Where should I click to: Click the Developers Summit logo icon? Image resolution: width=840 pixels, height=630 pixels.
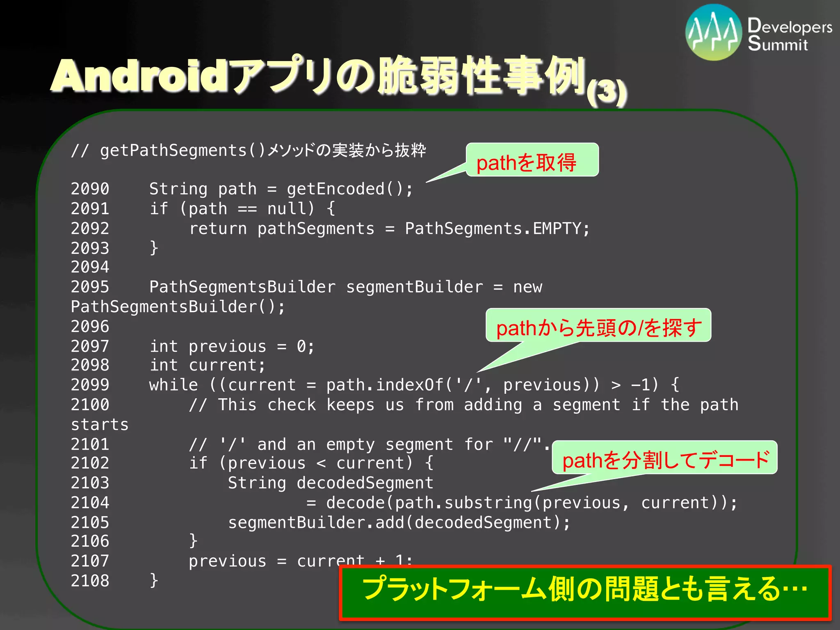point(714,32)
